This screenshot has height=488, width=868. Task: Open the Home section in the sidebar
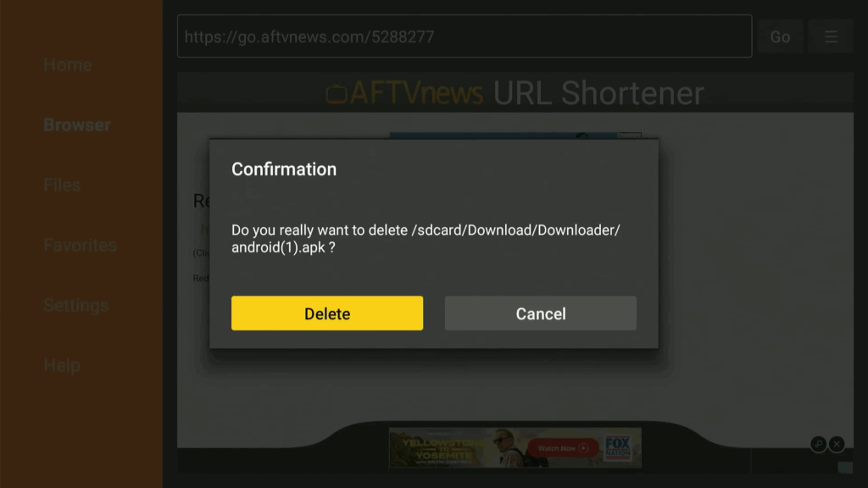(68, 64)
